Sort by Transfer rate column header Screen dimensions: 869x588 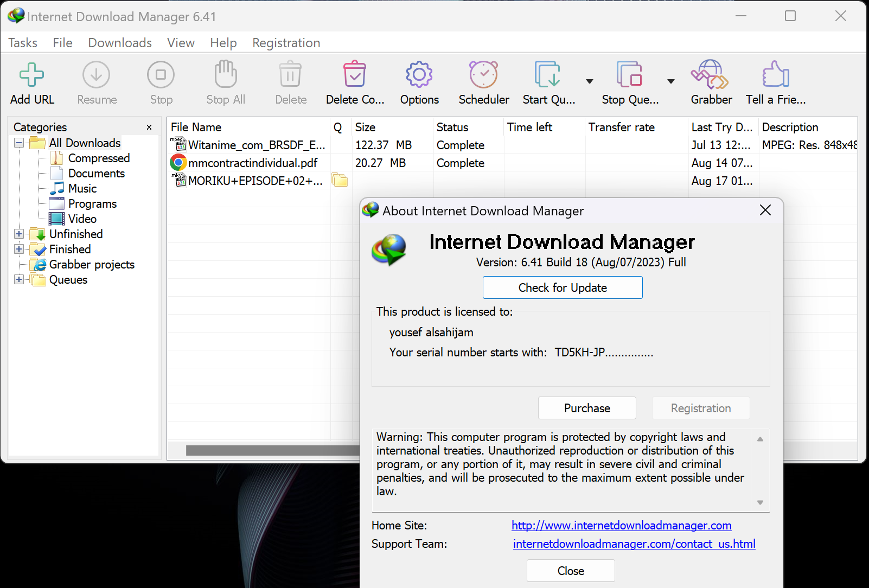(x=637, y=127)
